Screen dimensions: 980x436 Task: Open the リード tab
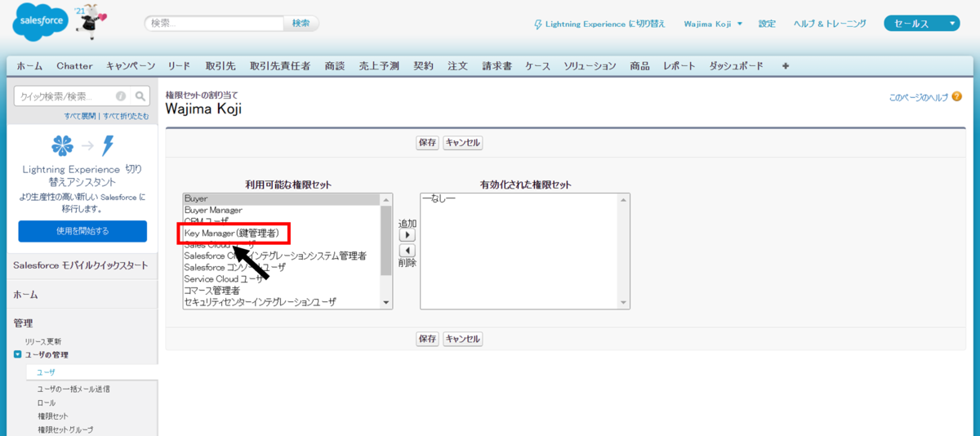point(179,66)
